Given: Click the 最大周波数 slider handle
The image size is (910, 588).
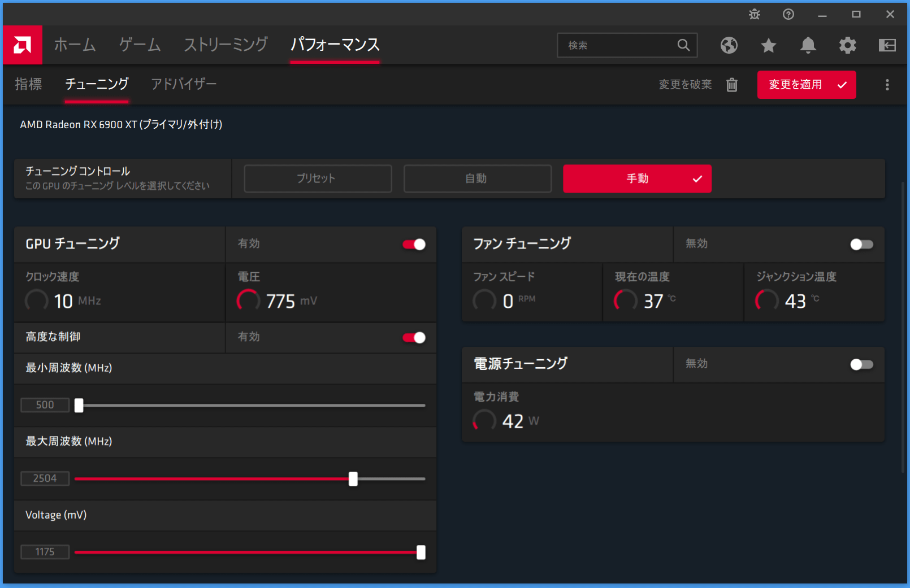Looking at the screenshot, I should pos(353,479).
